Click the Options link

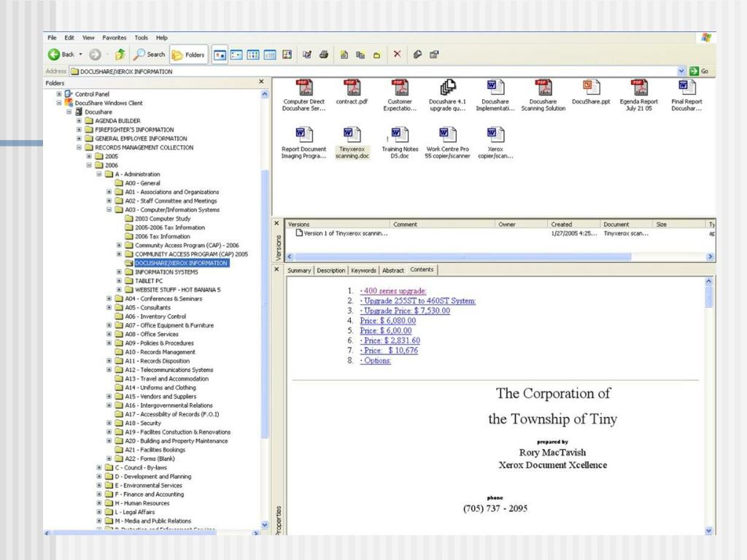coord(376,360)
